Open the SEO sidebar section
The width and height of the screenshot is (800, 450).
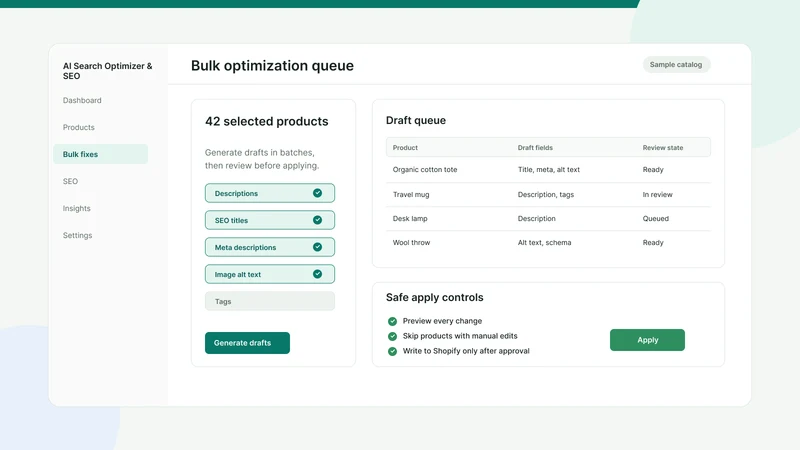(70, 181)
